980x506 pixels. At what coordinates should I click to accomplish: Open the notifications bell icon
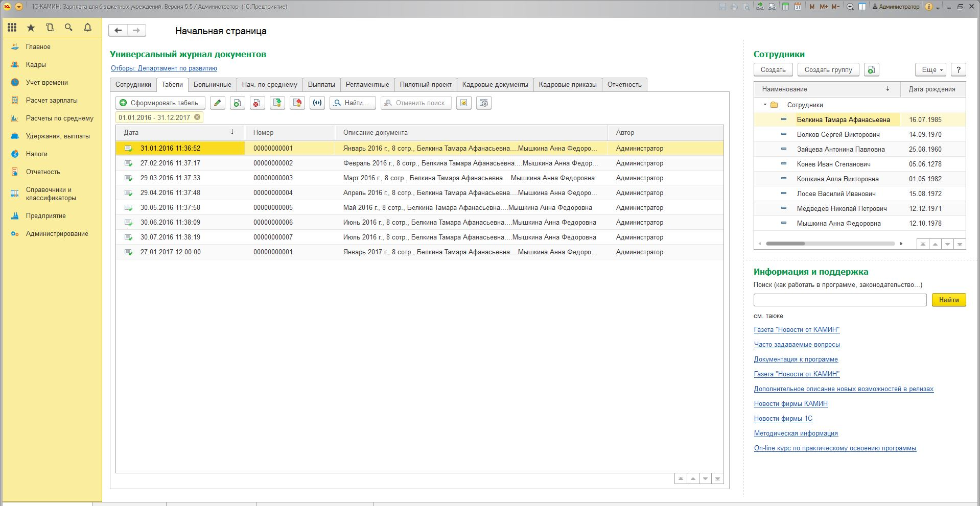(87, 28)
